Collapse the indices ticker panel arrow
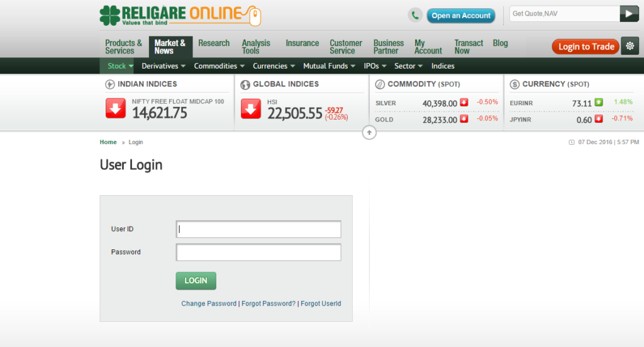Viewport: 644px width, 347px height. tap(369, 132)
